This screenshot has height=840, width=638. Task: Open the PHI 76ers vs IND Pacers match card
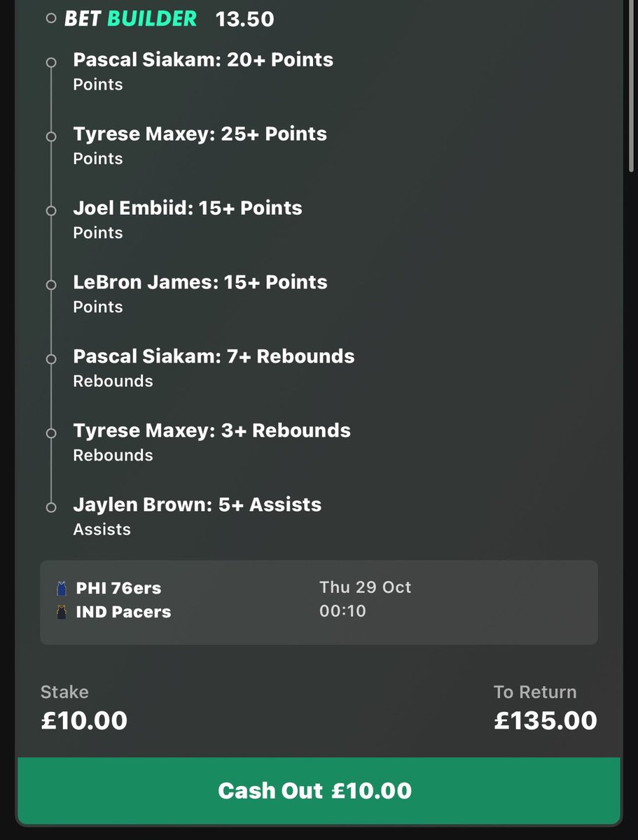pyautogui.click(x=319, y=602)
